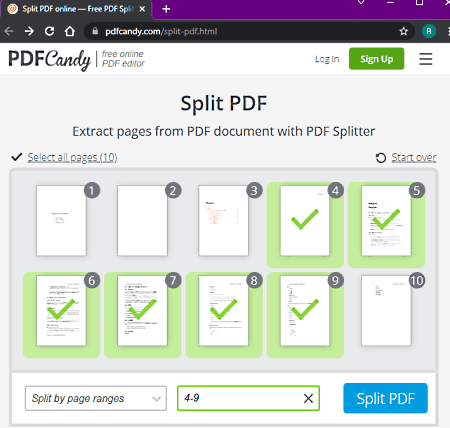
Task: View site security padlock info
Action: (x=95, y=31)
